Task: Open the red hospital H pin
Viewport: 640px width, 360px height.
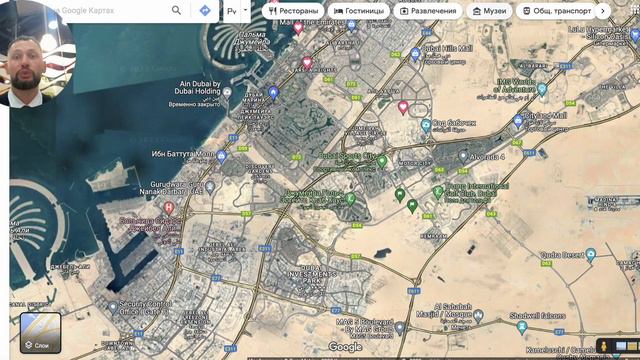Action: (x=169, y=208)
